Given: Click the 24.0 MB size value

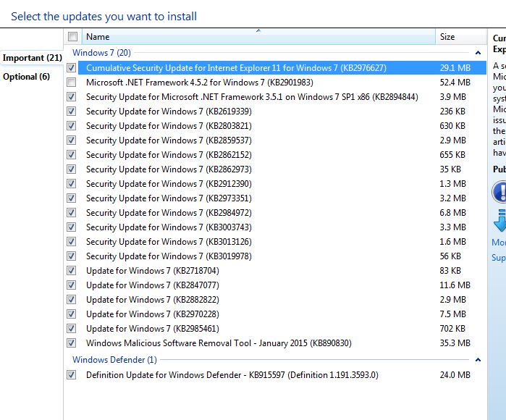Looking at the screenshot, I should [455, 375].
